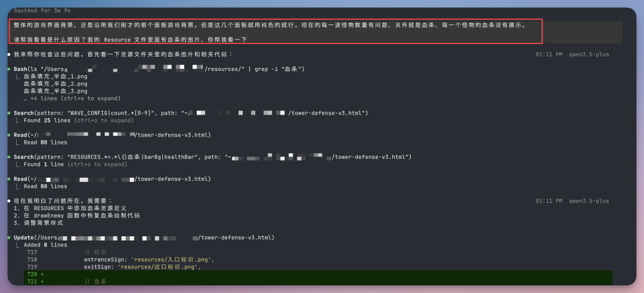The height and width of the screenshot is (293, 644).
Task: Click step "3. 调整背景样式"
Action: tap(38, 223)
